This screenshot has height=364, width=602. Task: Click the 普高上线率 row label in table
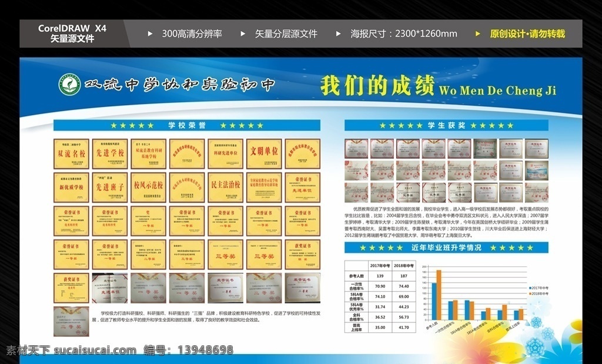[x=357, y=328]
